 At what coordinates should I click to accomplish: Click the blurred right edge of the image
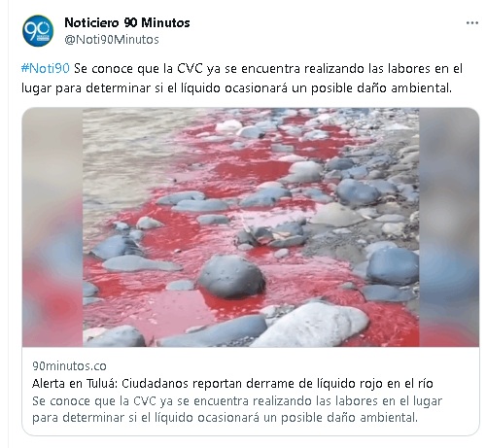pyautogui.click(x=449, y=227)
